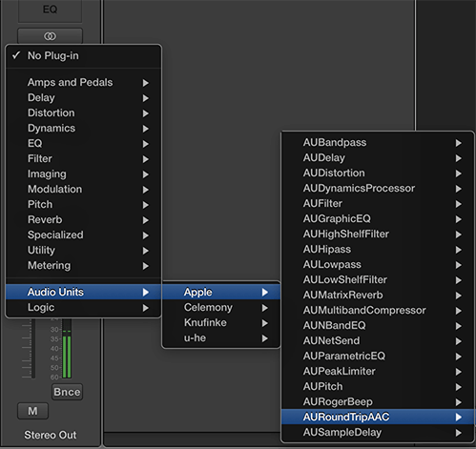Viewport: 476px width, 449px height.
Task: Select the checked No Plug-in option
Action: click(84, 56)
